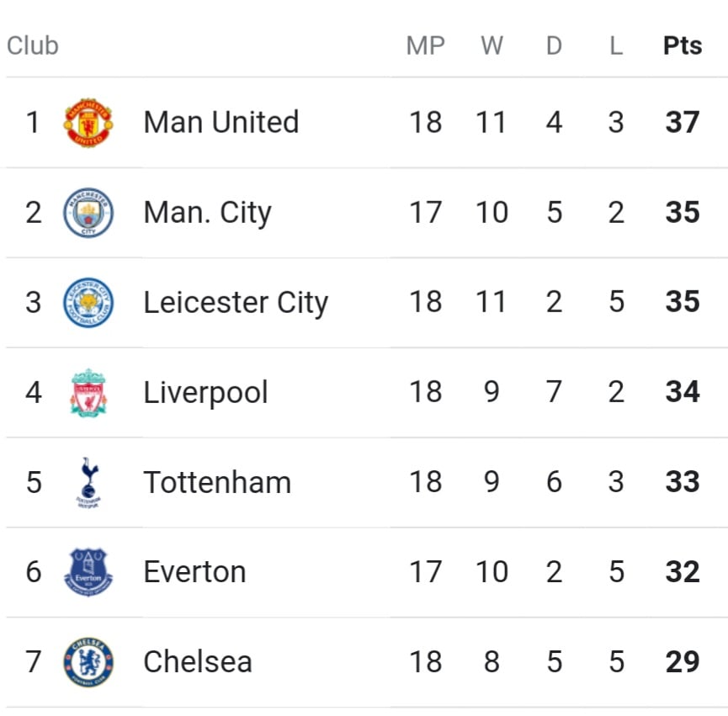Click the Everton crest icon
Viewport: 728px width, 716px height.
(x=88, y=572)
